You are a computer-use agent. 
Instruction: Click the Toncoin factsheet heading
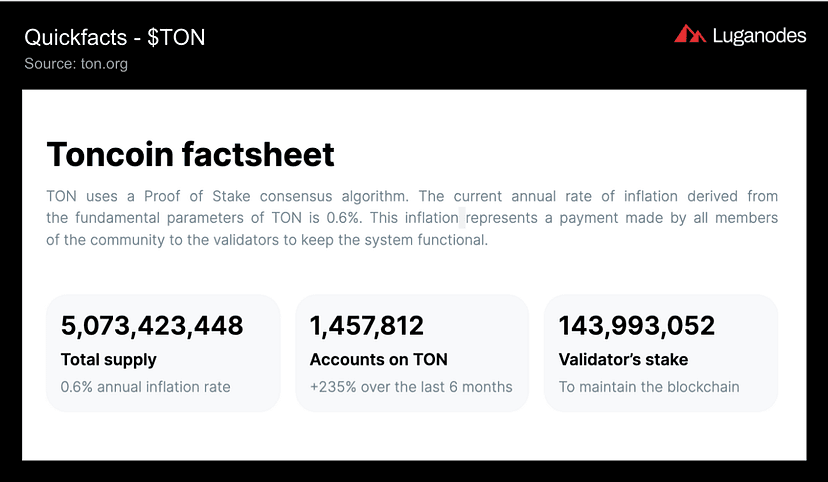coord(191,154)
